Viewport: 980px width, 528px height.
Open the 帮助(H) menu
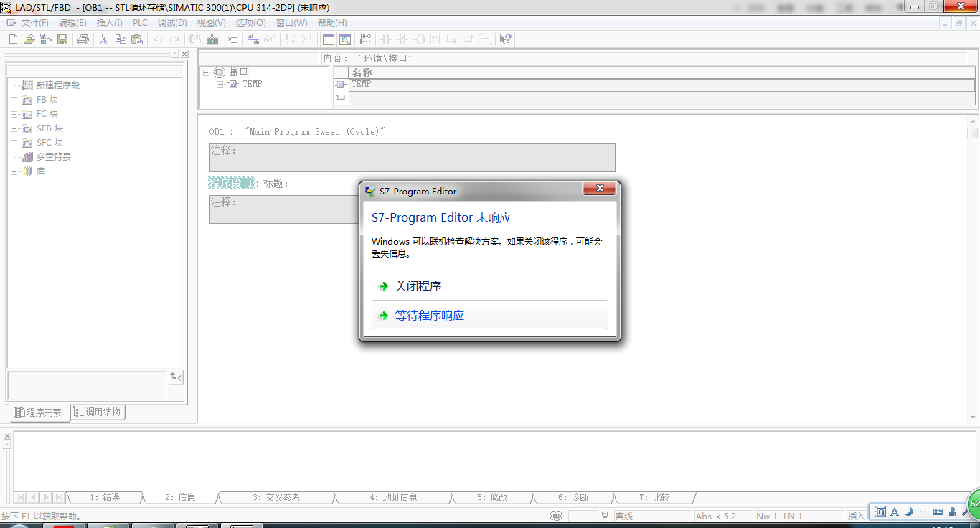[332, 23]
